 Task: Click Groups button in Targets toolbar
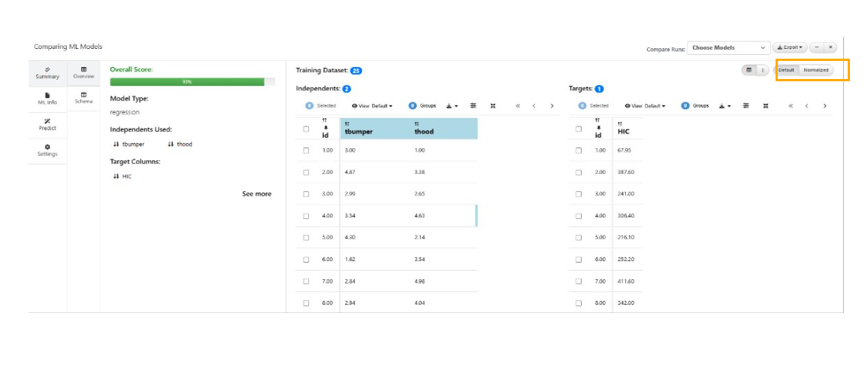[x=696, y=106]
